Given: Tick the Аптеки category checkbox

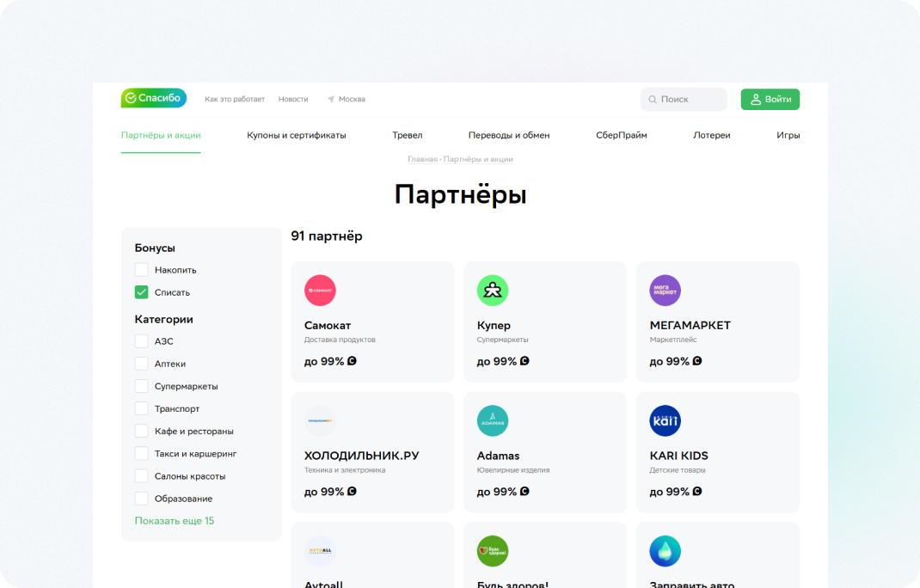Looking at the screenshot, I should coord(142,364).
